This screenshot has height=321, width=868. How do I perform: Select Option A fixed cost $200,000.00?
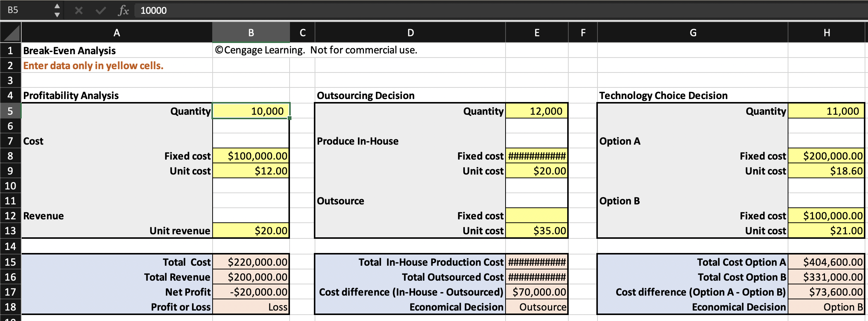[827, 156]
